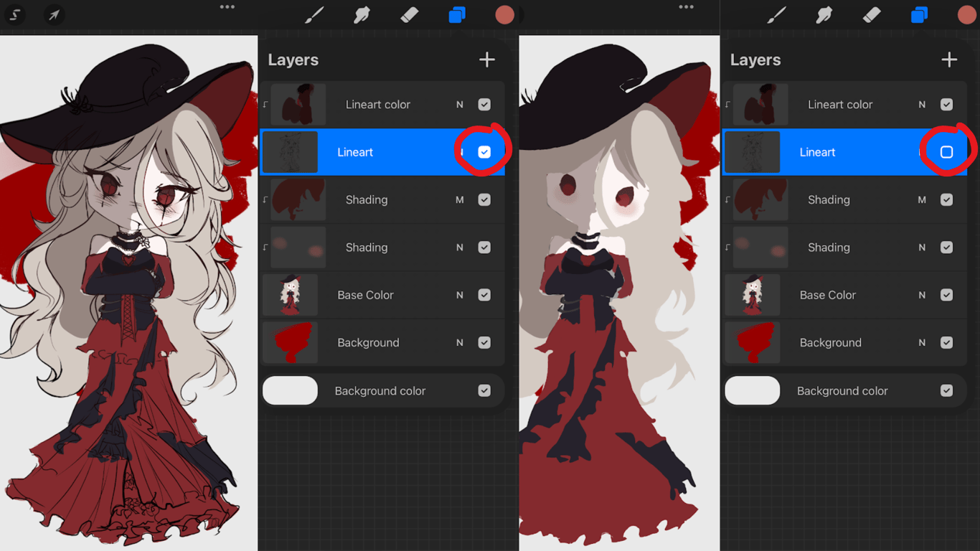This screenshot has width=980, height=551.
Task: Activate the Transform arrow tool
Action: (54, 14)
